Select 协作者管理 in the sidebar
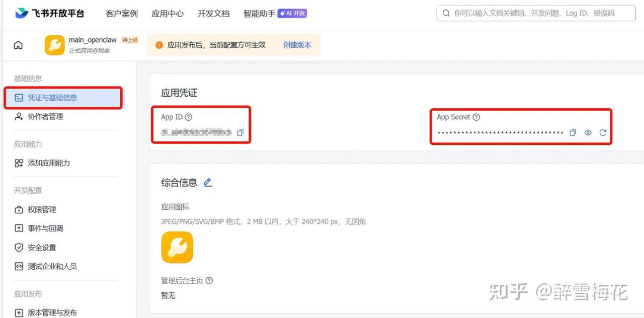The height and width of the screenshot is (318, 644). click(x=45, y=117)
